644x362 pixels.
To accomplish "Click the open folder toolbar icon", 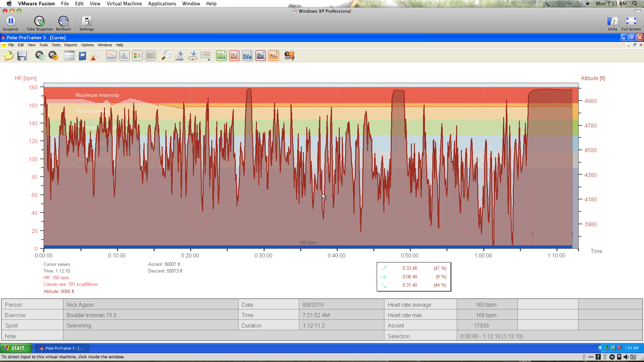I will [9, 56].
